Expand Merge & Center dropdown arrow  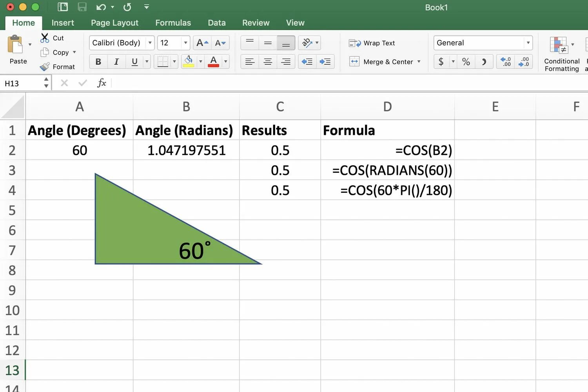pos(419,62)
